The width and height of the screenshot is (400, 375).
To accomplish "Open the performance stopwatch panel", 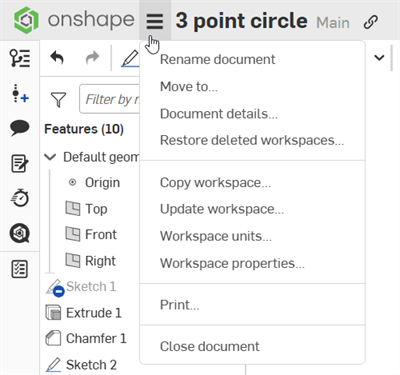I will point(20,198).
